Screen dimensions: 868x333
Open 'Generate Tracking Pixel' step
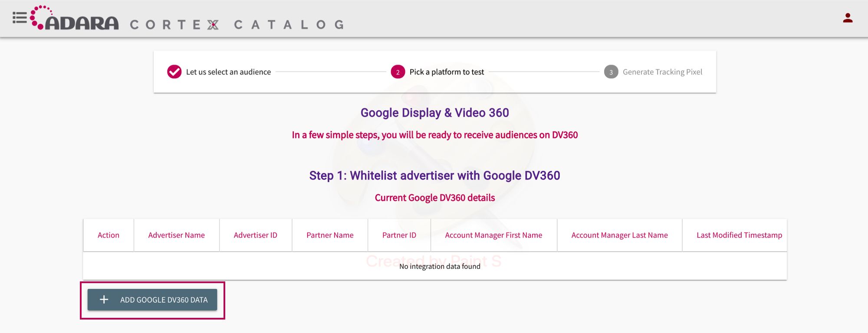[662, 72]
